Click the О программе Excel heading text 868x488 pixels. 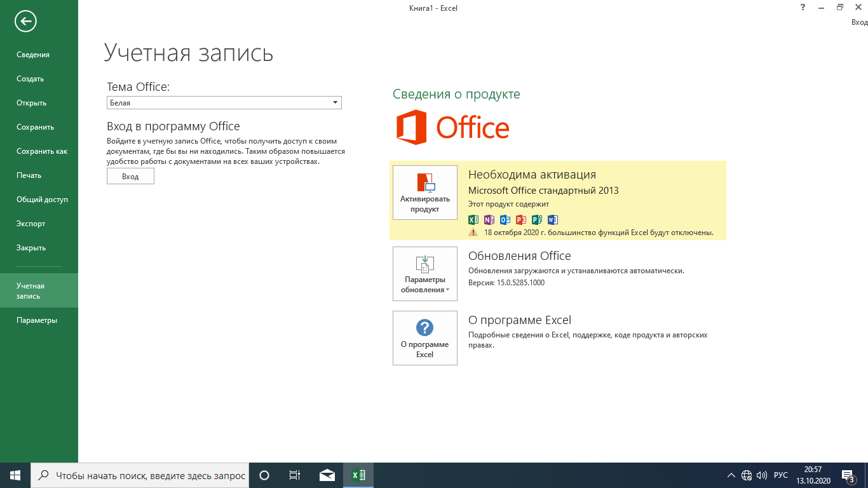click(x=520, y=320)
